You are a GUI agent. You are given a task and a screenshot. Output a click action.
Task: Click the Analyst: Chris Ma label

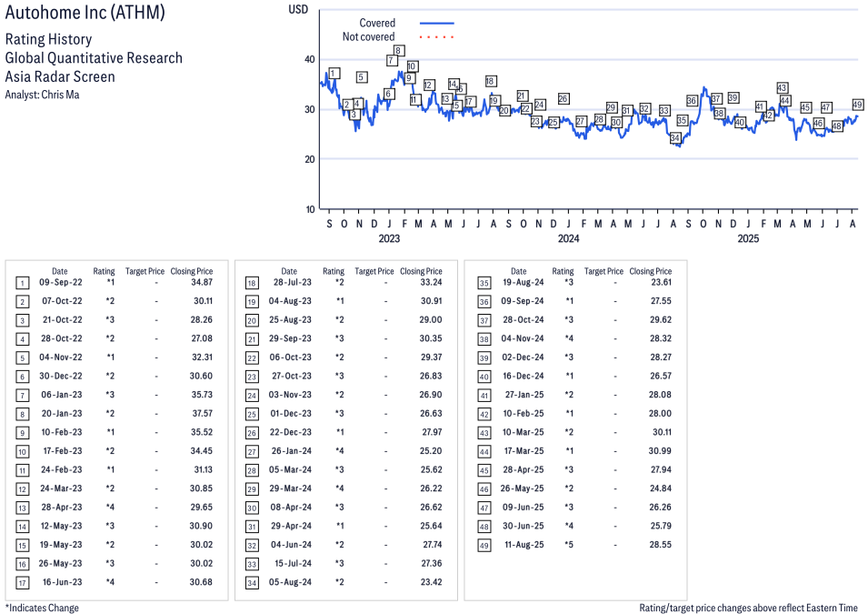click(42, 95)
